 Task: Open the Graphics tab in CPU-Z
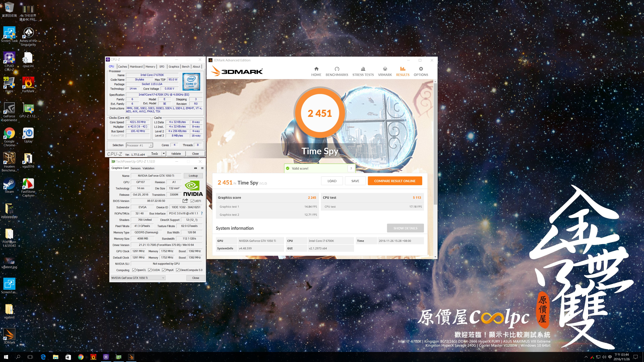coord(174,67)
